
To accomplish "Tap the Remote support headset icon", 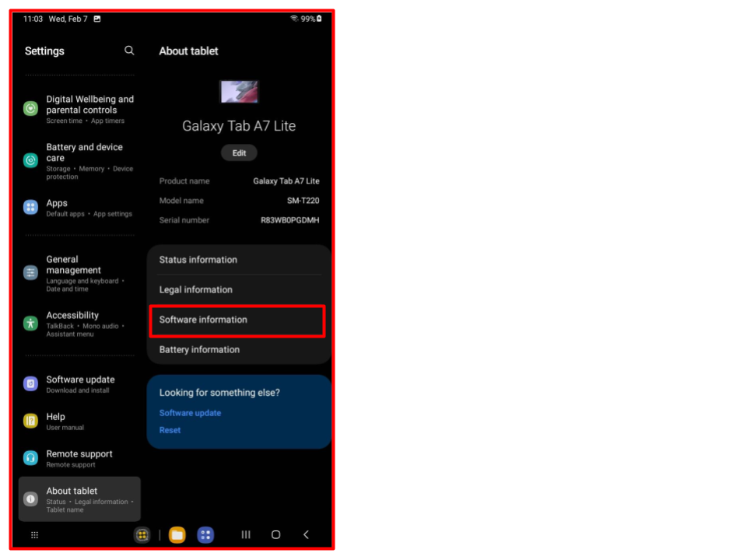I will click(x=30, y=458).
